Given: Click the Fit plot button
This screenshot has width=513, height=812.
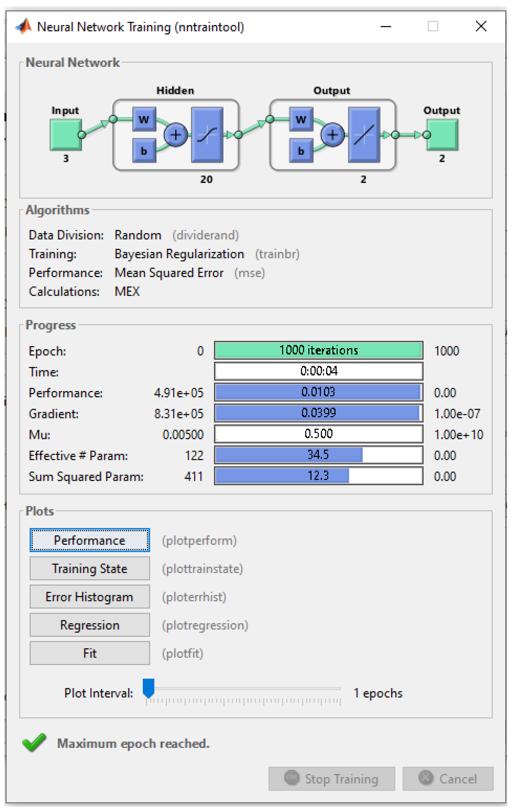Looking at the screenshot, I should tap(90, 653).
